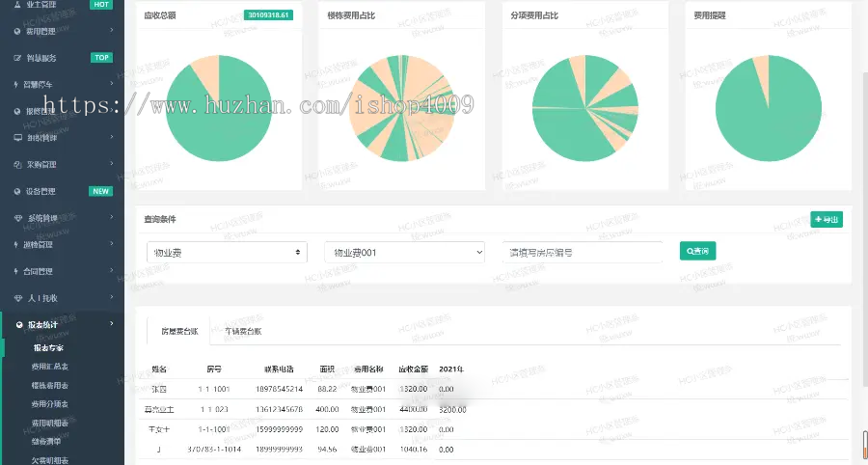Select 费用汇总表 submenu item

50,367
